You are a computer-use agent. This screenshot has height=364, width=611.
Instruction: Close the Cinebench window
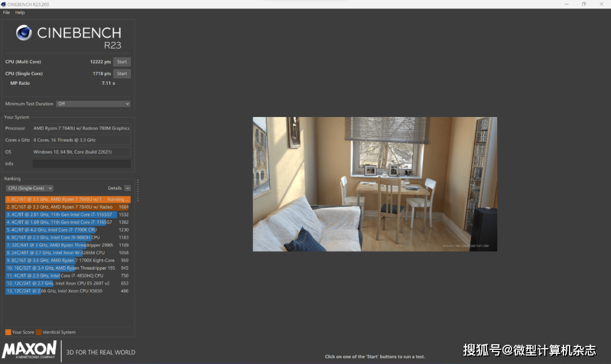(601, 4)
